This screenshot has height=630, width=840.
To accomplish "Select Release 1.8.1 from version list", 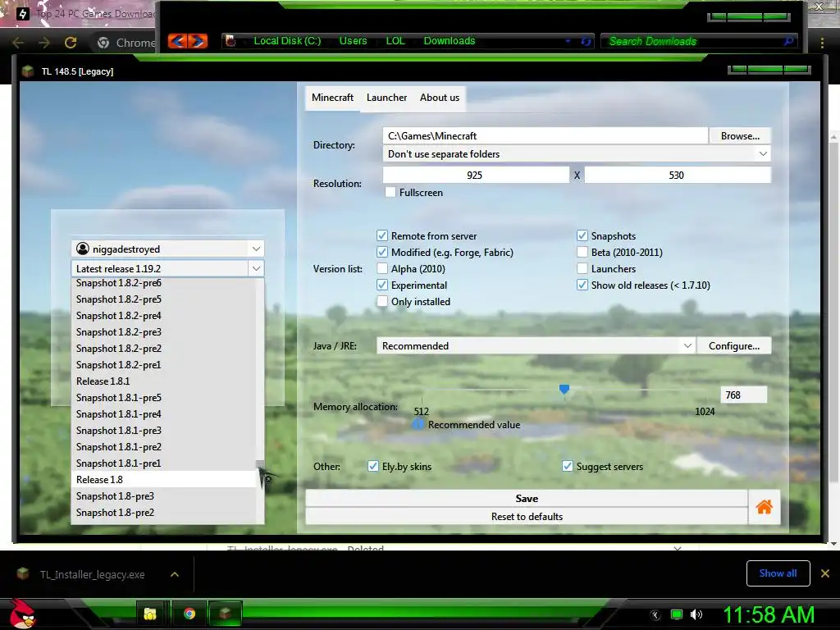I will click(x=164, y=381).
